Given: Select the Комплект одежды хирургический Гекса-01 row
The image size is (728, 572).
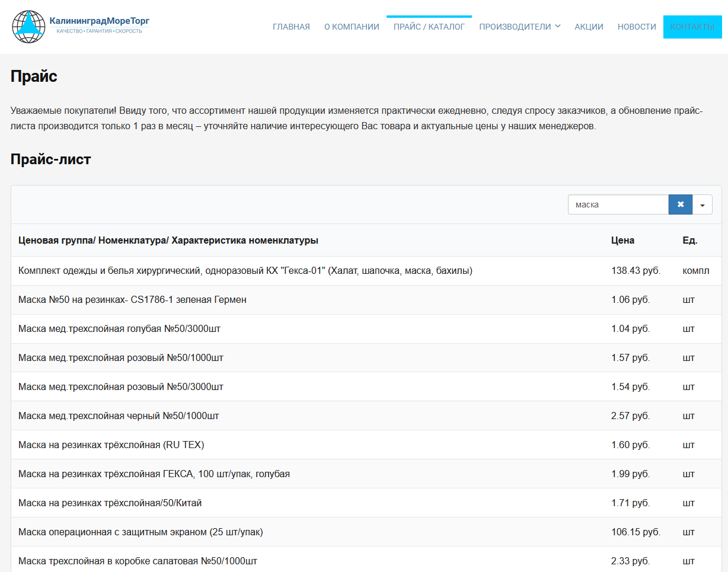Looking at the screenshot, I should [x=245, y=271].
